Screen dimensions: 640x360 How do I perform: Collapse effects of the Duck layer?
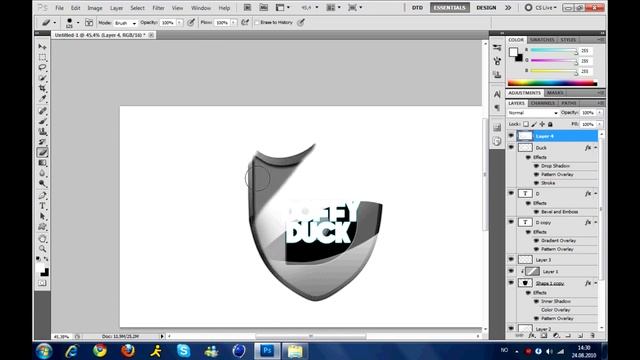click(x=596, y=148)
